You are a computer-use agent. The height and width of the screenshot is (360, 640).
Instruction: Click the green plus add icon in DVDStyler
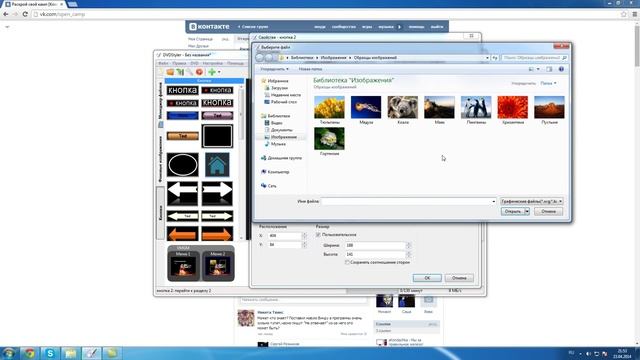tap(211, 72)
